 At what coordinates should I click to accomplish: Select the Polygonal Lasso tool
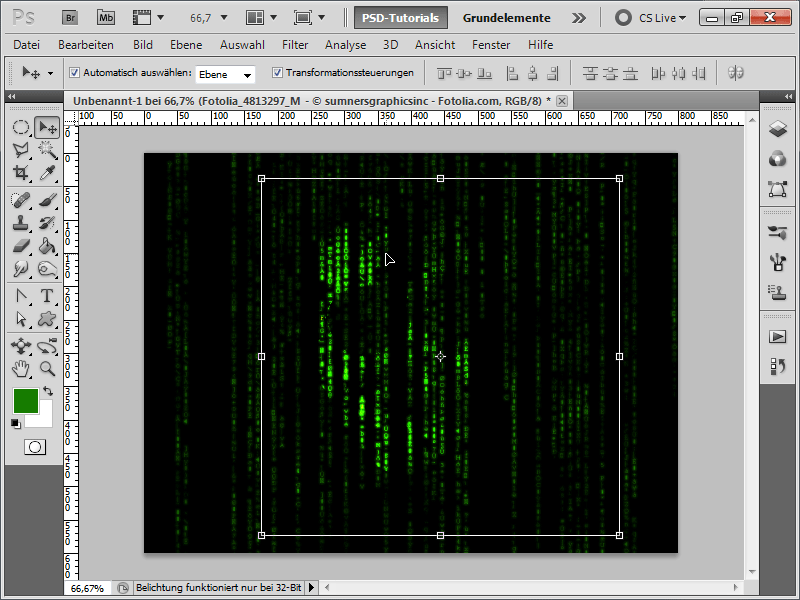tap(21, 149)
